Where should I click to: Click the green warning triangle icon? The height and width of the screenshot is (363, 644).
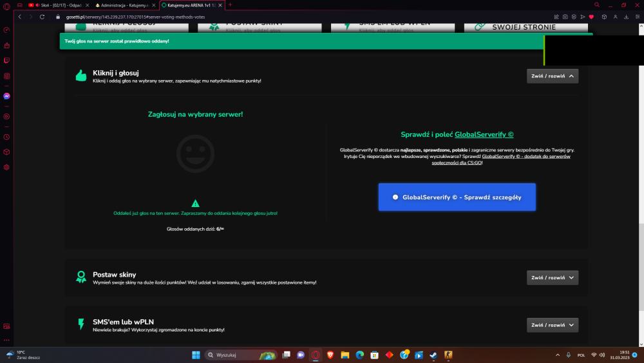click(196, 203)
